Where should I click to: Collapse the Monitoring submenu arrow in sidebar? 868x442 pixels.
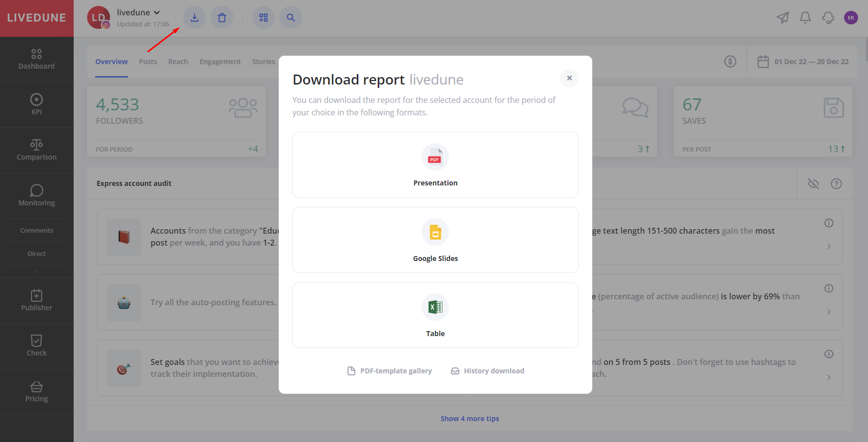[36, 272]
